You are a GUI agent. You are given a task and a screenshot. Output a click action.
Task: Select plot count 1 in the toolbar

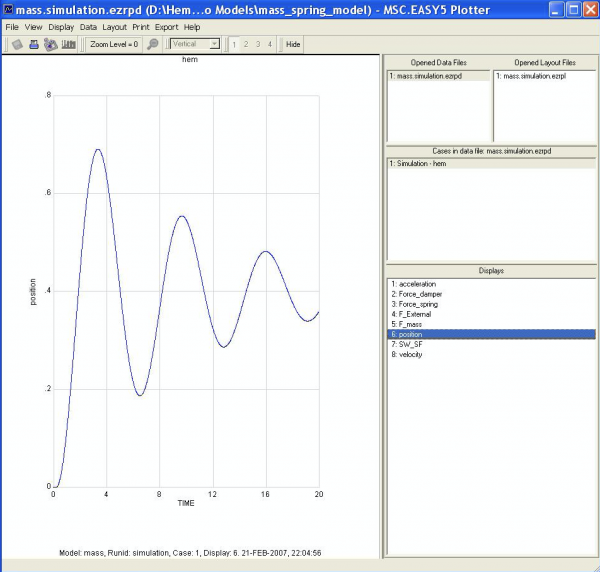(234, 44)
